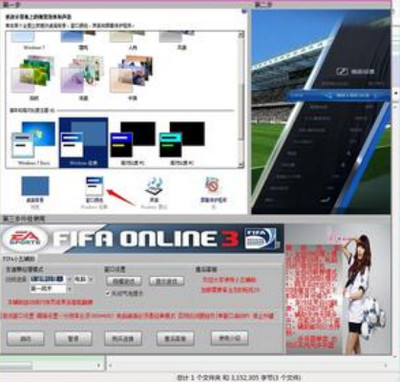Click the bottom horizontal scrollbar right arrow
Image resolution: width=400 pixels, height=382 pixels.
pos(99,365)
